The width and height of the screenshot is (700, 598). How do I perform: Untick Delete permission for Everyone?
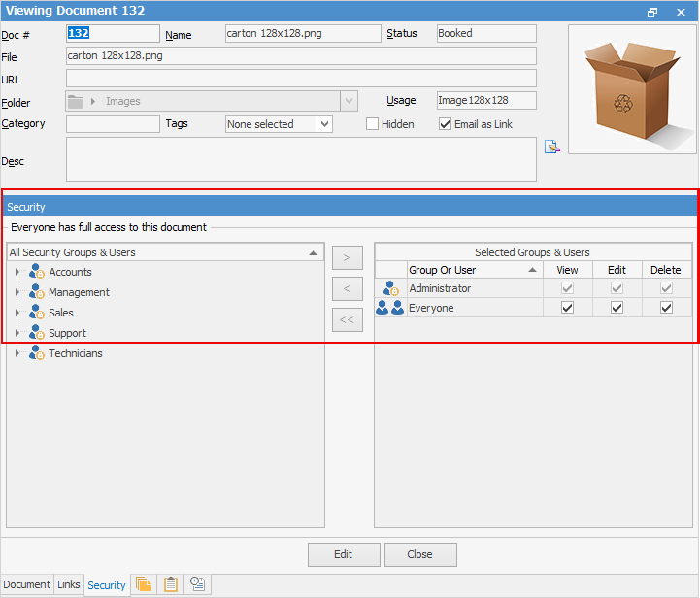pos(666,309)
